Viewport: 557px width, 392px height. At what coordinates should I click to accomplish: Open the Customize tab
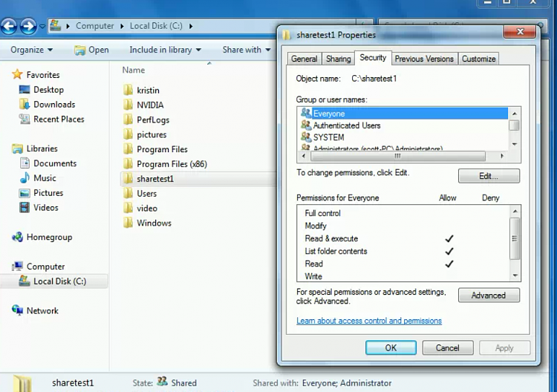[x=478, y=59]
